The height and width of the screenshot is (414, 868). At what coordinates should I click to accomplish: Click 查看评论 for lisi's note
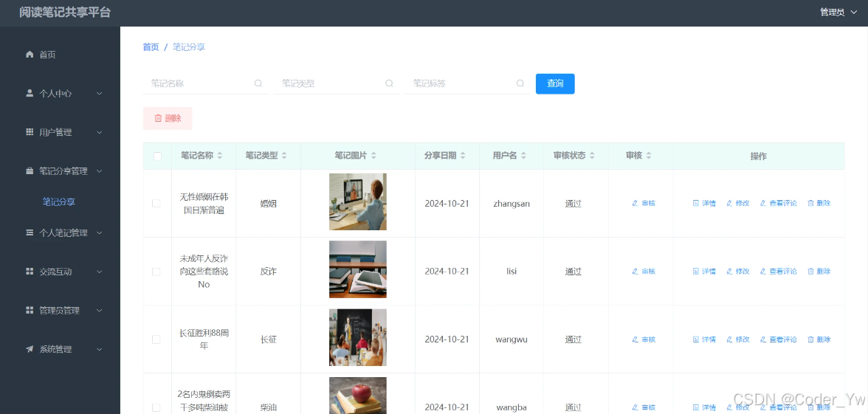(778, 272)
